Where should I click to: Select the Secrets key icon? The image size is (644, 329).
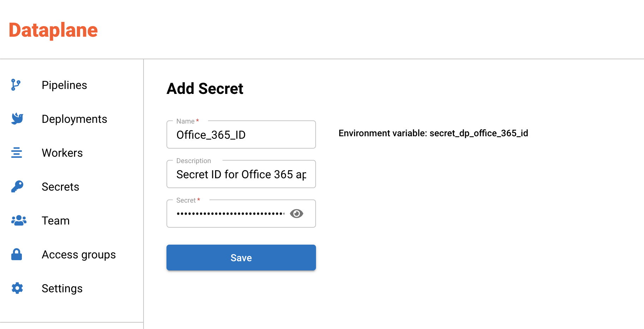click(x=17, y=186)
